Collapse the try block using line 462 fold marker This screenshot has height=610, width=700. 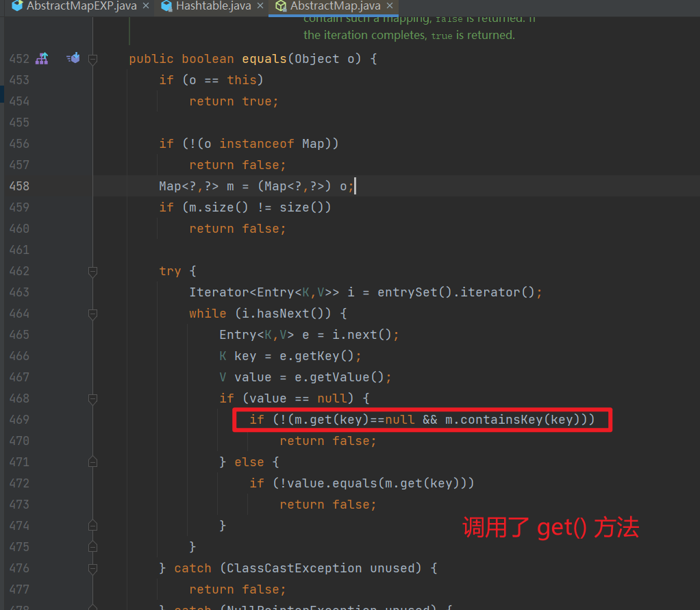pyautogui.click(x=93, y=270)
